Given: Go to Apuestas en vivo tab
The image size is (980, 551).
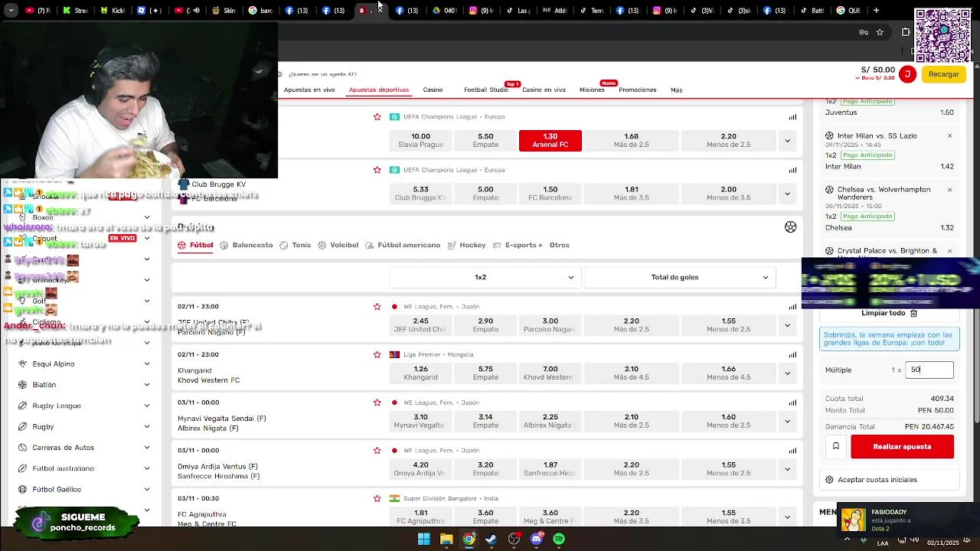Looking at the screenshot, I should tap(309, 90).
